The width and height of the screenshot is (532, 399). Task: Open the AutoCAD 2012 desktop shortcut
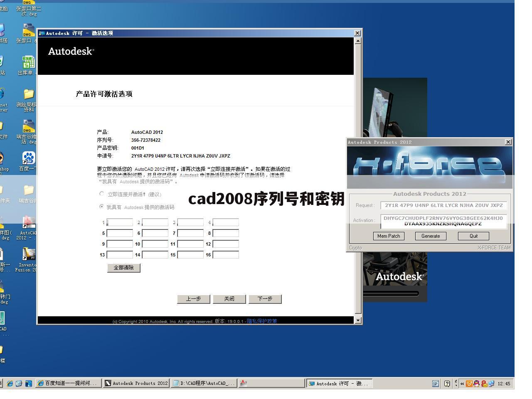pos(28,222)
